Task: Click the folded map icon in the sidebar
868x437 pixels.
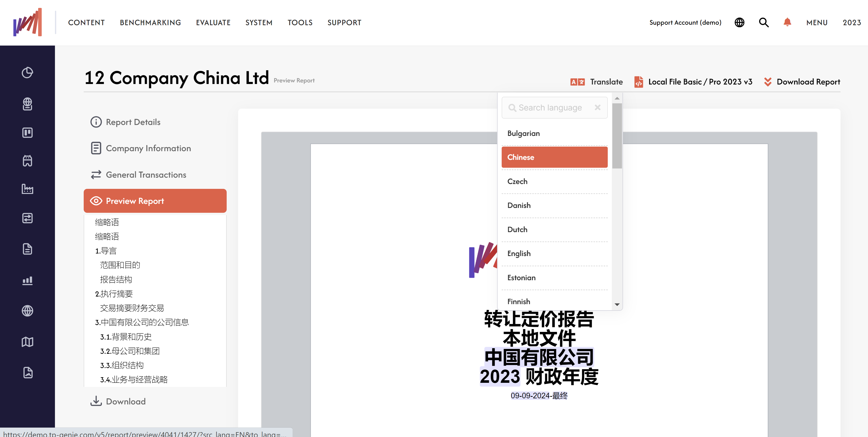Action: 27,342
